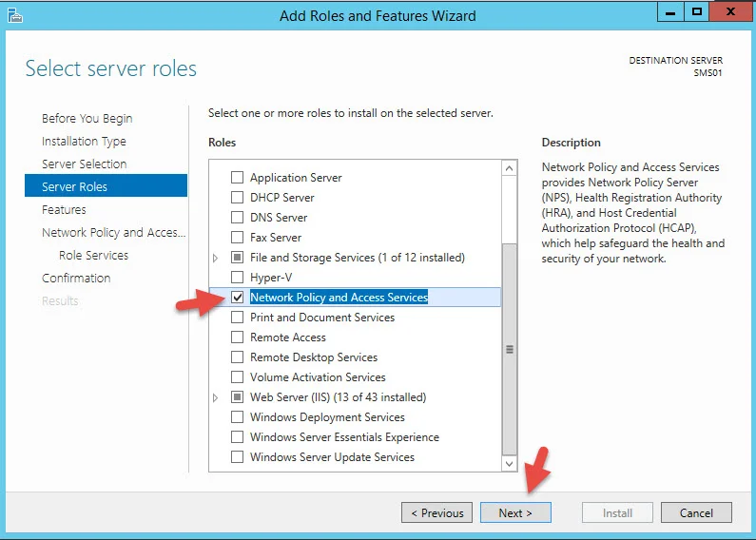Click the roles list scroll down arrow
The height and width of the screenshot is (540, 756).
tap(509, 464)
